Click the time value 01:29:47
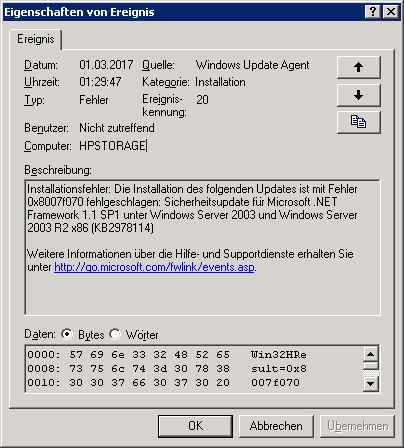Viewport: 404px width, 448px height. (100, 82)
